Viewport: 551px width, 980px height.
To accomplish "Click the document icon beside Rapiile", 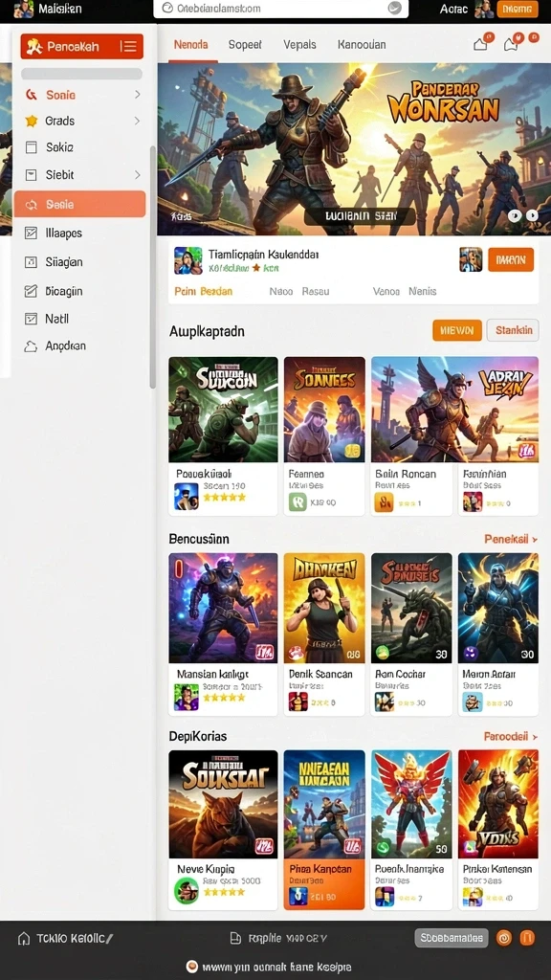I will point(235,938).
